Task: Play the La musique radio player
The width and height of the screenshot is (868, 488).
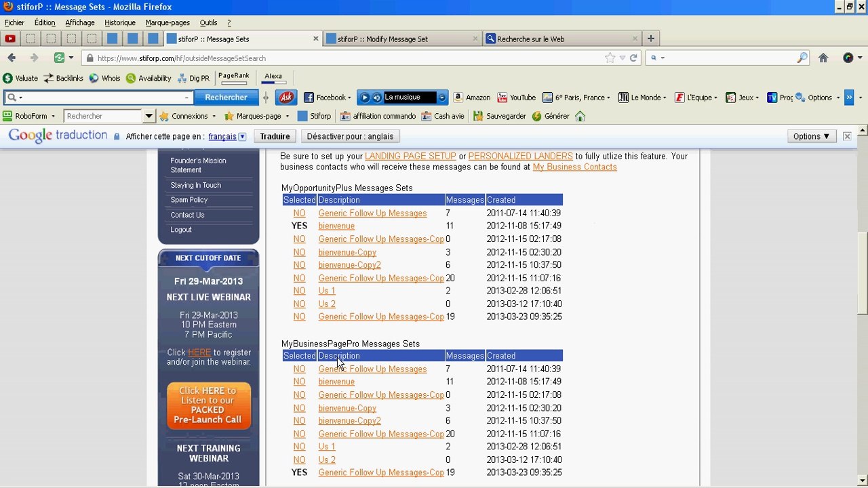Action: pos(365,98)
